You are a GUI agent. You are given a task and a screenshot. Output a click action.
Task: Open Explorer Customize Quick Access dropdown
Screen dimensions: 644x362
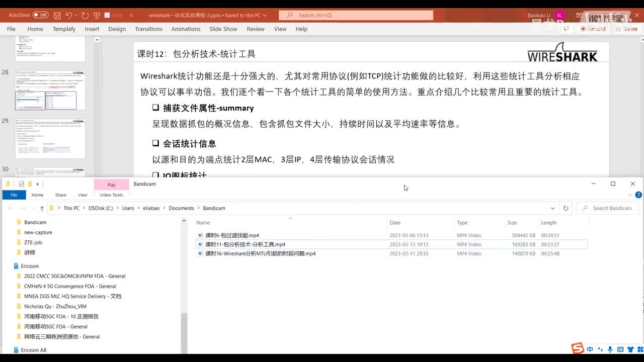(x=37, y=184)
